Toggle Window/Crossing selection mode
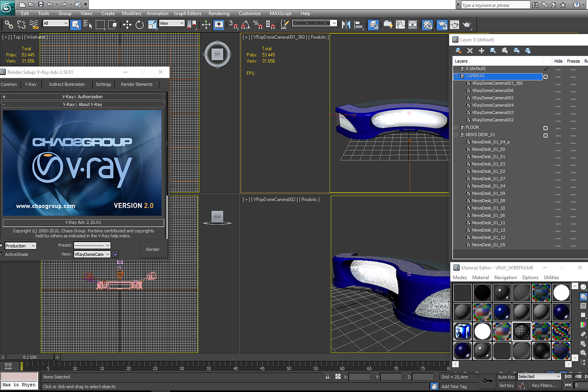 (113, 24)
